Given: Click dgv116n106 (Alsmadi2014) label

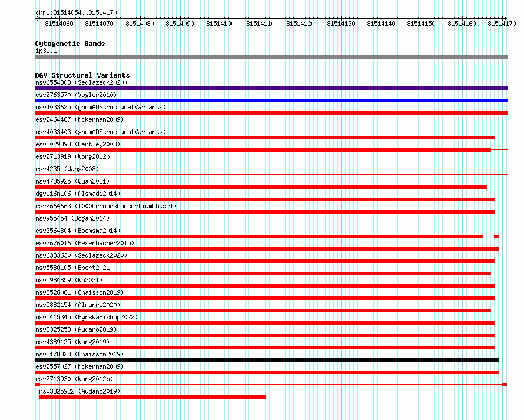Looking at the screenshot, I should click(x=78, y=194).
